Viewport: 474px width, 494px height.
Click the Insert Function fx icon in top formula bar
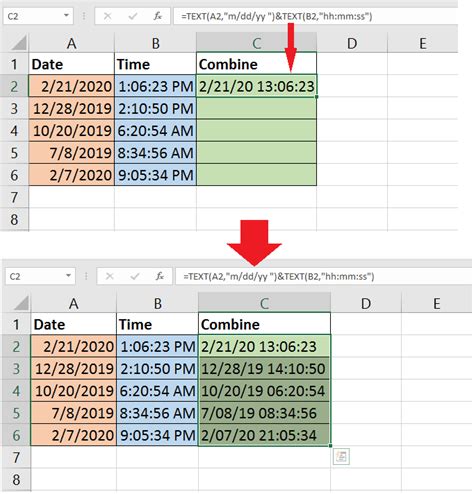(157, 16)
